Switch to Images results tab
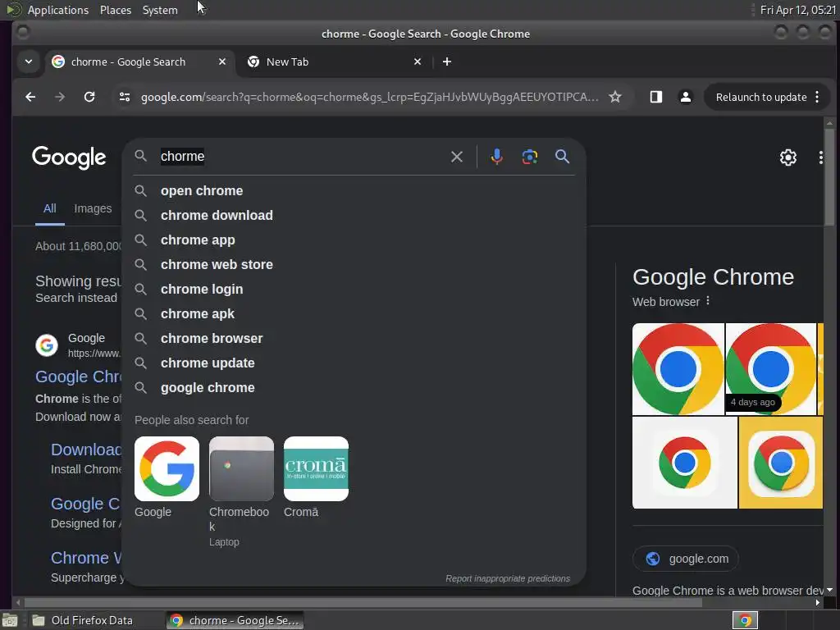This screenshot has height=630, width=840. (93, 208)
